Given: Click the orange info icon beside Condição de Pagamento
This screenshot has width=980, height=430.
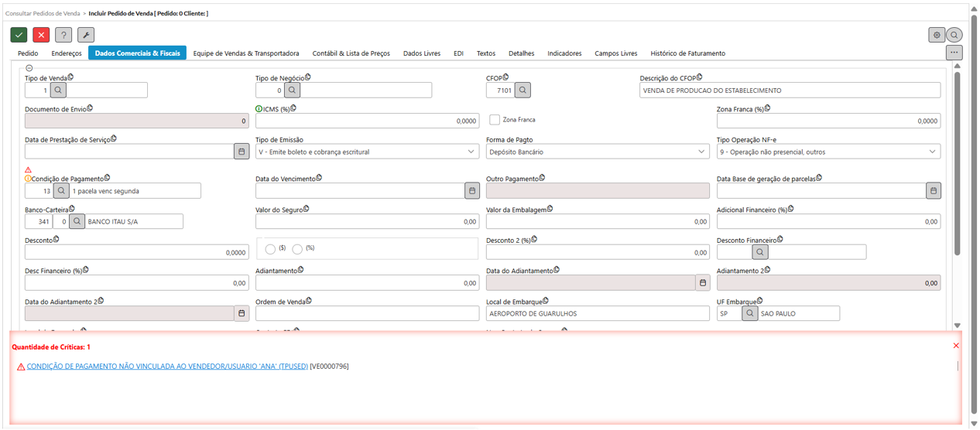Looking at the screenshot, I should pos(28,179).
